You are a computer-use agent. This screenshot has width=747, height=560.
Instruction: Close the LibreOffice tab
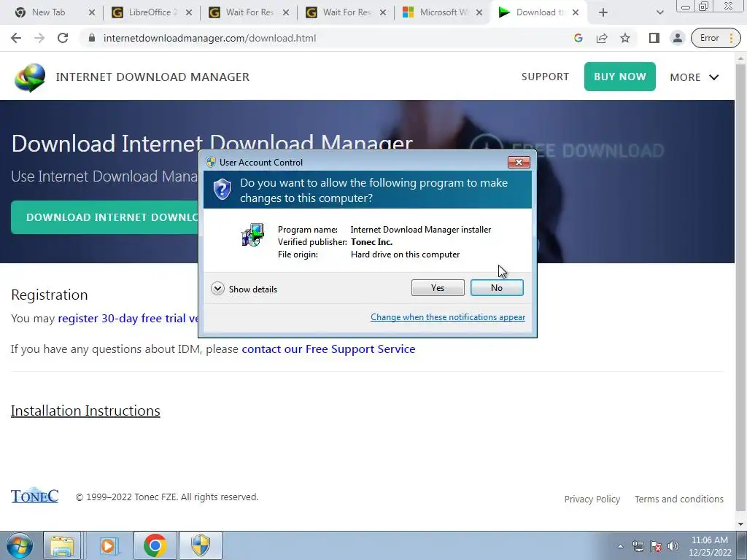(x=189, y=12)
